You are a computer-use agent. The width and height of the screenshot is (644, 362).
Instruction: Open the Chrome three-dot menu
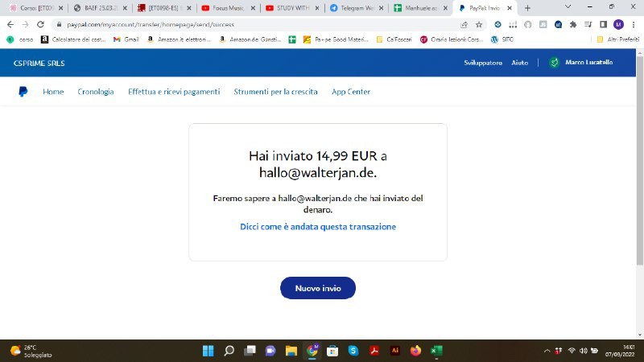coord(634,25)
